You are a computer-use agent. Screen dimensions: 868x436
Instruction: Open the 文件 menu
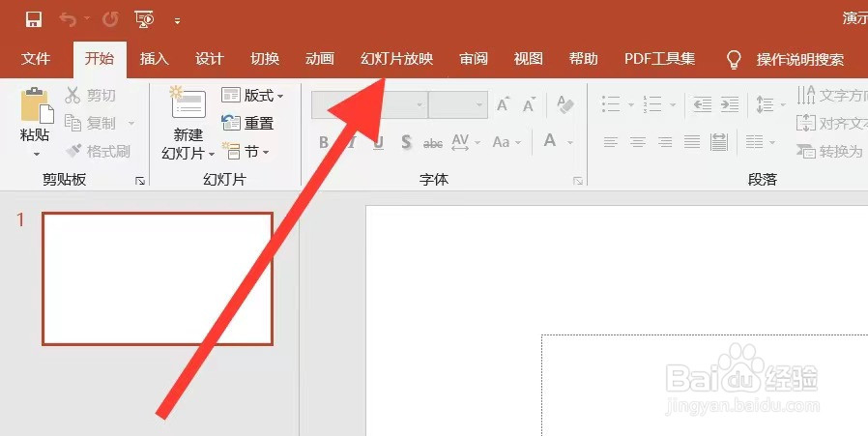[x=36, y=59]
